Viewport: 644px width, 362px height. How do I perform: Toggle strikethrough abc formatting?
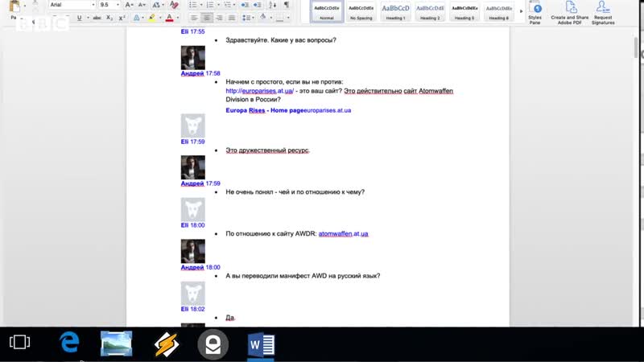[97, 18]
